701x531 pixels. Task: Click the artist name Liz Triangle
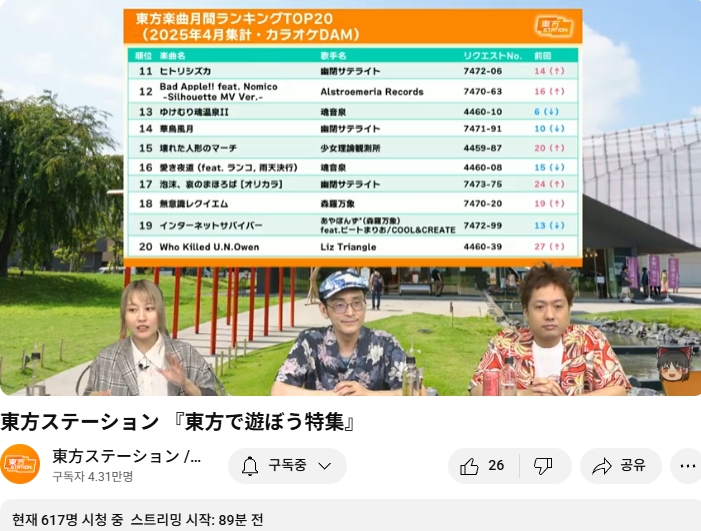click(348, 247)
